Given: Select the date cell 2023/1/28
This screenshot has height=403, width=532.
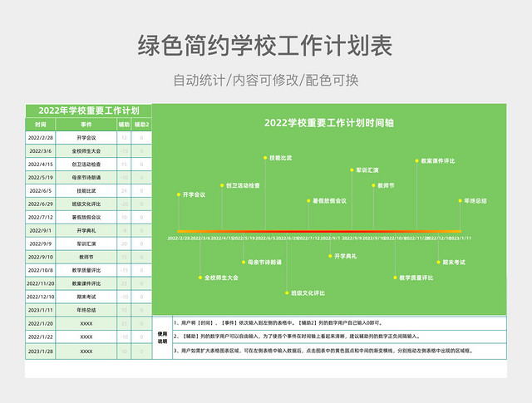Looking at the screenshot, I should tap(41, 351).
